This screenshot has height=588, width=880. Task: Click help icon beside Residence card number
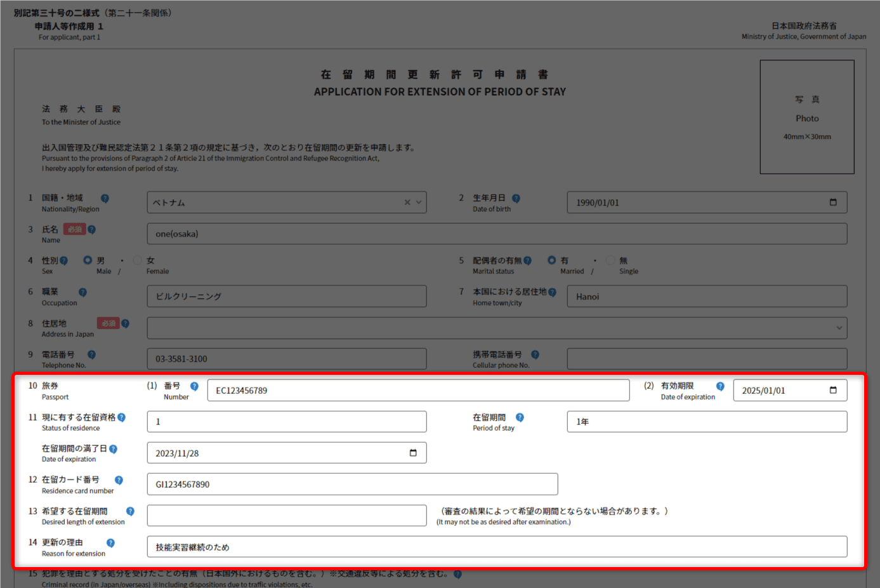(x=119, y=480)
